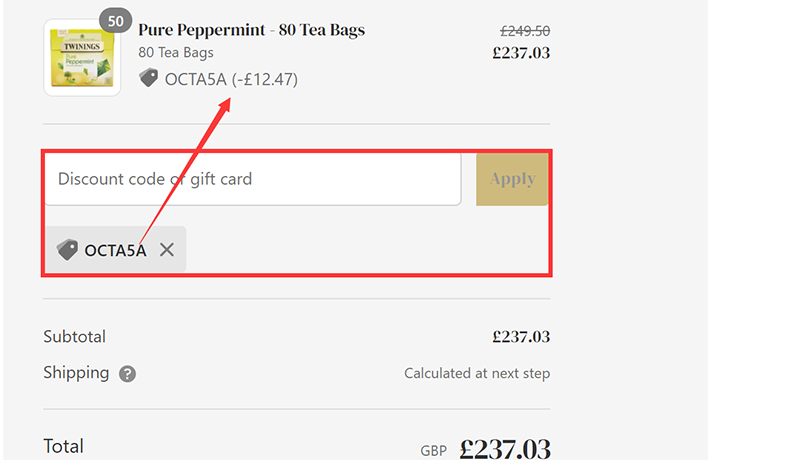
Task: Click the OCTA5A (-£12.47) discount text
Action: [x=231, y=79]
